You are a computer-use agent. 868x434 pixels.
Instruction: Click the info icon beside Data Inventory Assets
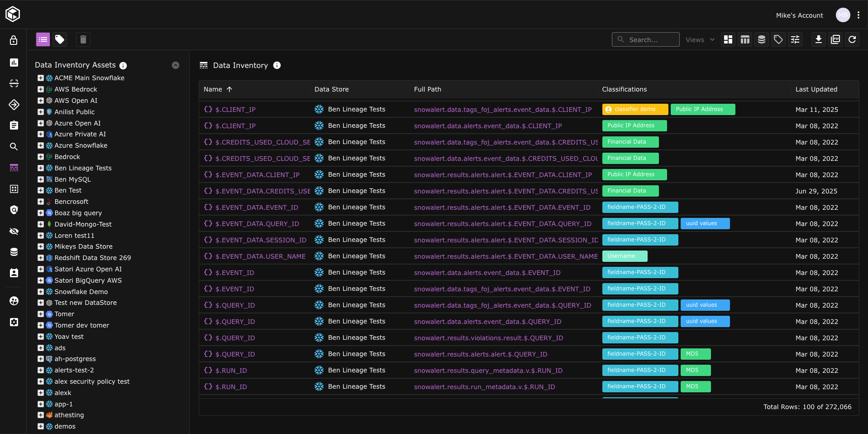click(x=123, y=66)
